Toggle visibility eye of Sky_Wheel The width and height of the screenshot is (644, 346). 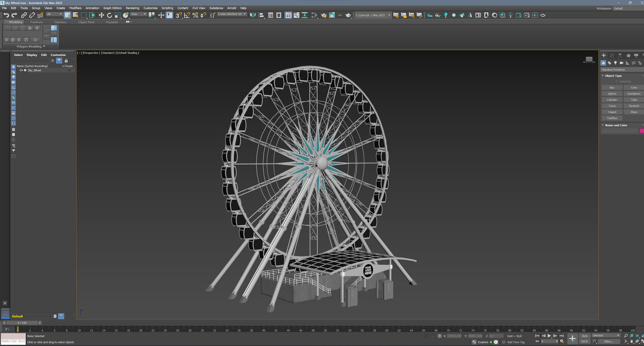[x=21, y=70]
